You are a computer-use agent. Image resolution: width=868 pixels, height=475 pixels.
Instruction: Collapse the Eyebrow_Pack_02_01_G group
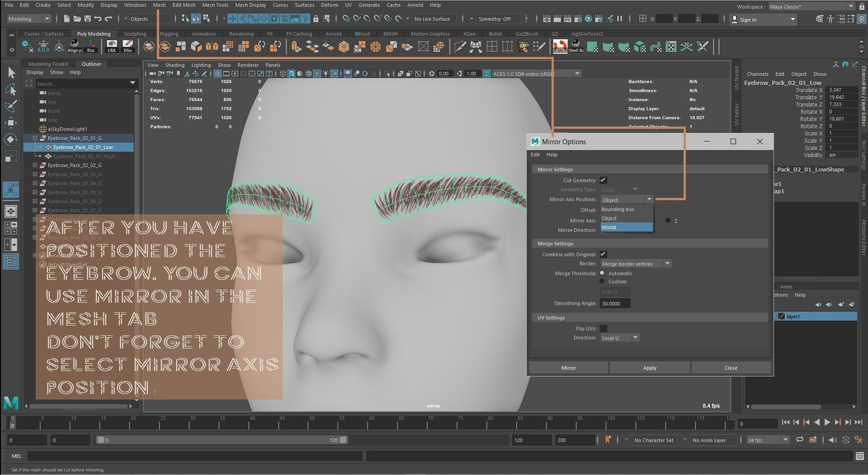click(x=35, y=138)
